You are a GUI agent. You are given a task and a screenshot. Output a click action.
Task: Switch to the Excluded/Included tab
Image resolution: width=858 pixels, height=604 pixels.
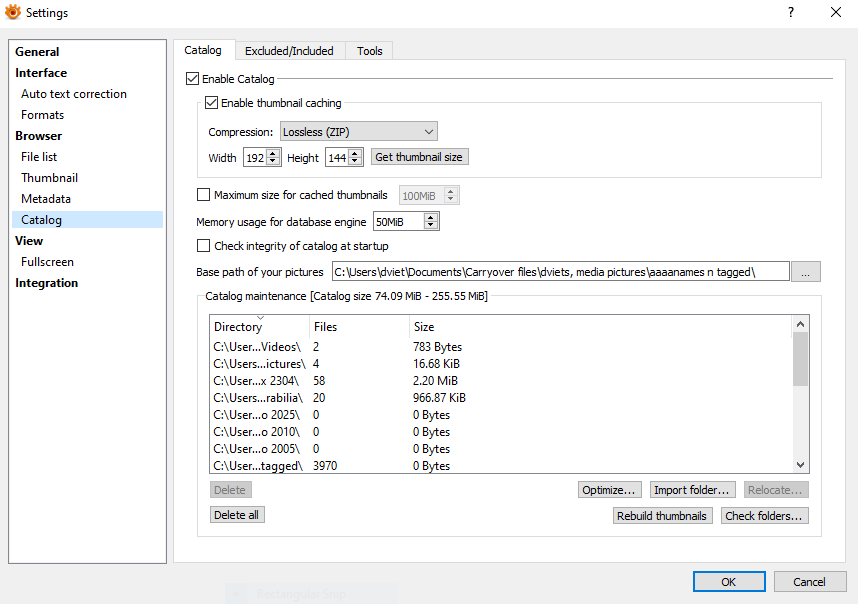290,51
